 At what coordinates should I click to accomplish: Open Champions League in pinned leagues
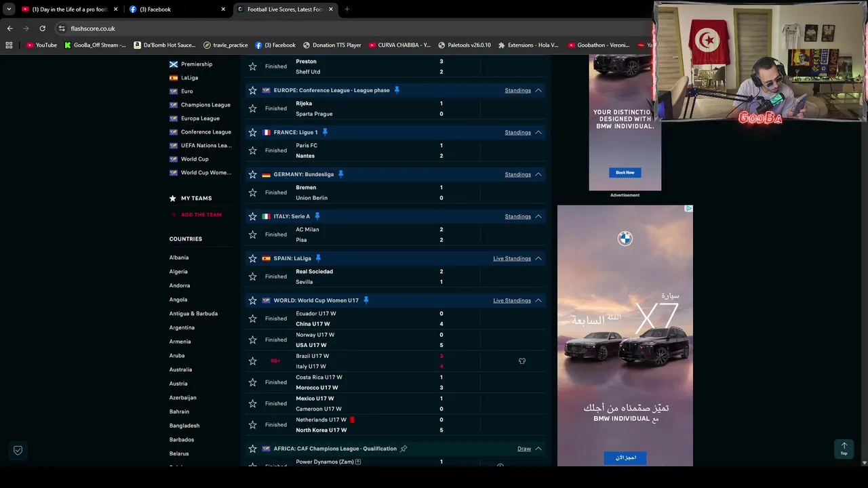pos(205,105)
